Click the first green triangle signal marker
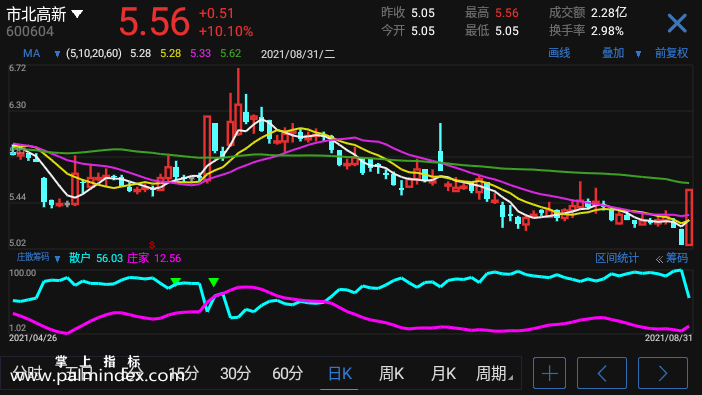Screen dimensions: 702x395 click(x=176, y=281)
